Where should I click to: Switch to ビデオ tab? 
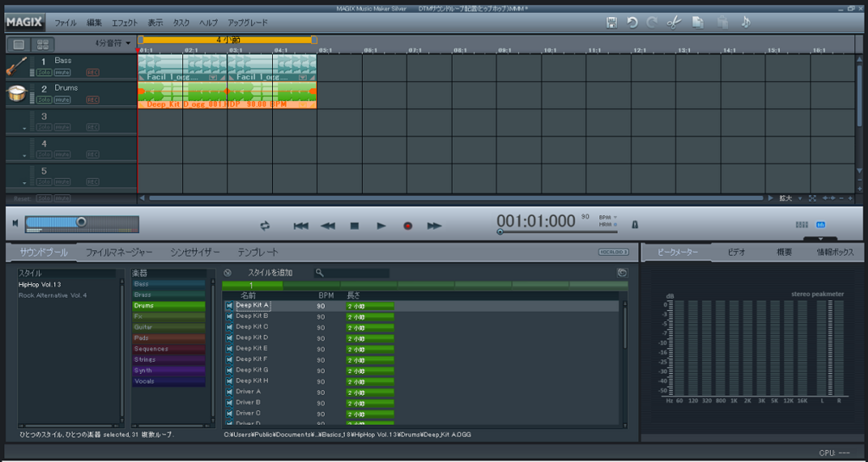(737, 253)
